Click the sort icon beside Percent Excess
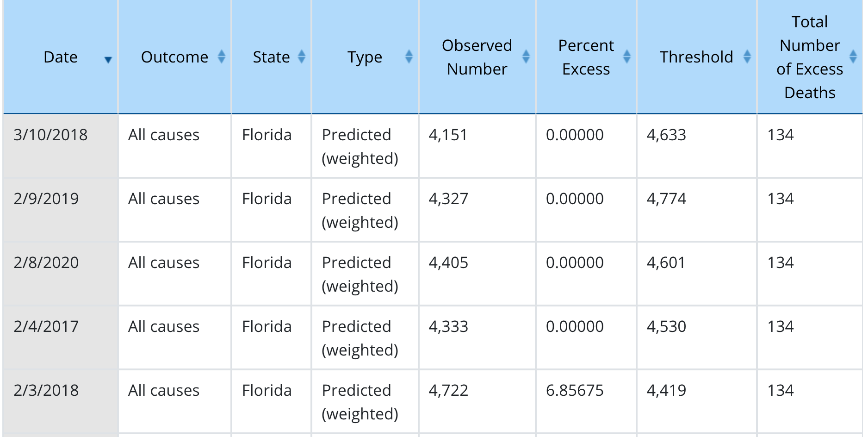The width and height of the screenshot is (868, 437). pyautogui.click(x=627, y=57)
